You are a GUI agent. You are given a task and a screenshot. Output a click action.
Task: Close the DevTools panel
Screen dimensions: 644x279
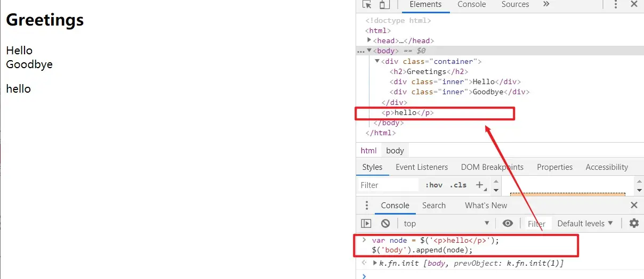click(x=634, y=4)
